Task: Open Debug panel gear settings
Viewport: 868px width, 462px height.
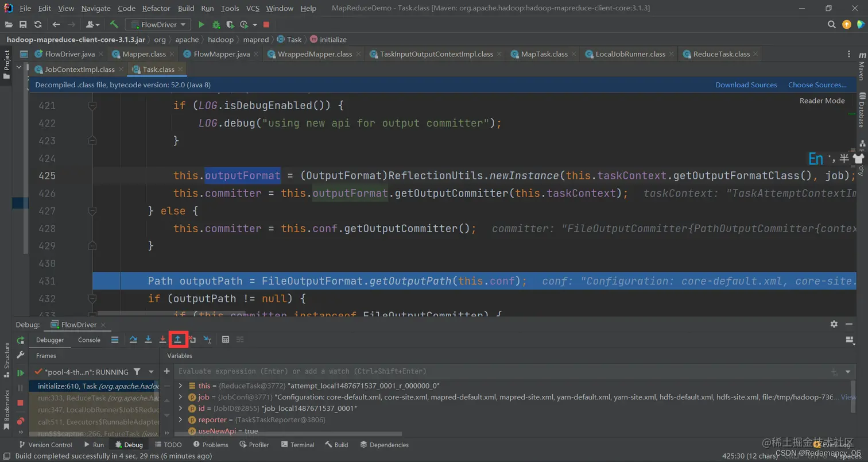Action: pos(834,324)
